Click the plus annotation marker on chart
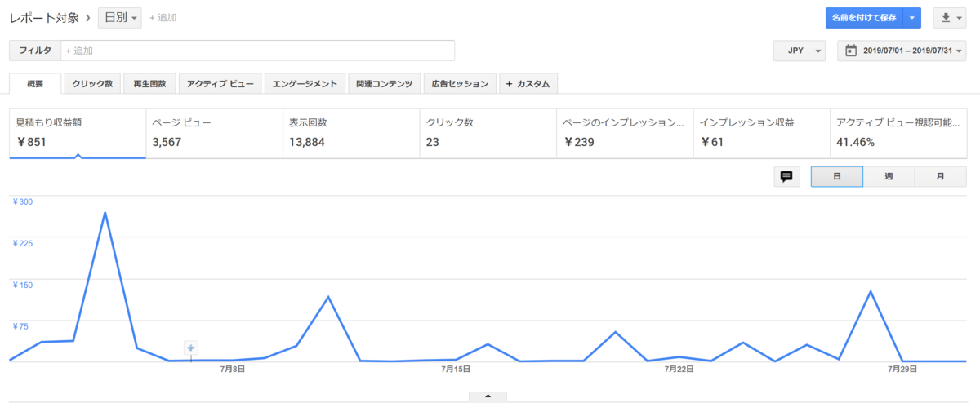 click(x=191, y=348)
